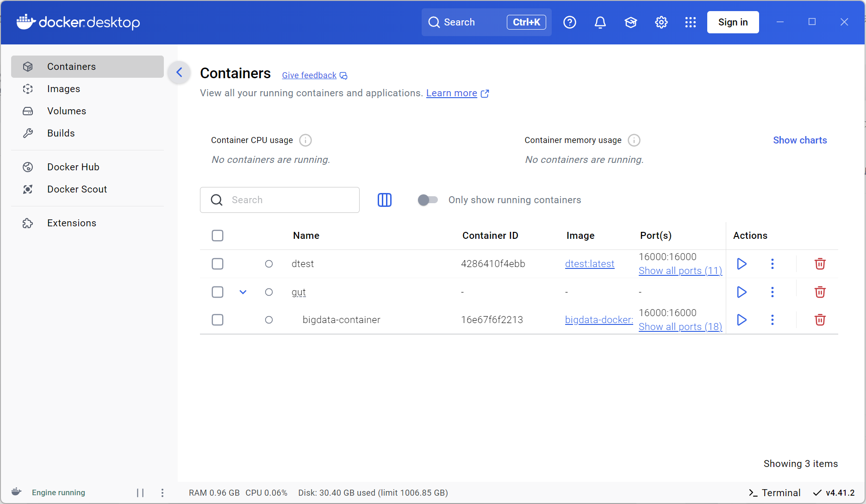Sort table by Container ID column header
866x504 pixels.
[x=490, y=236]
